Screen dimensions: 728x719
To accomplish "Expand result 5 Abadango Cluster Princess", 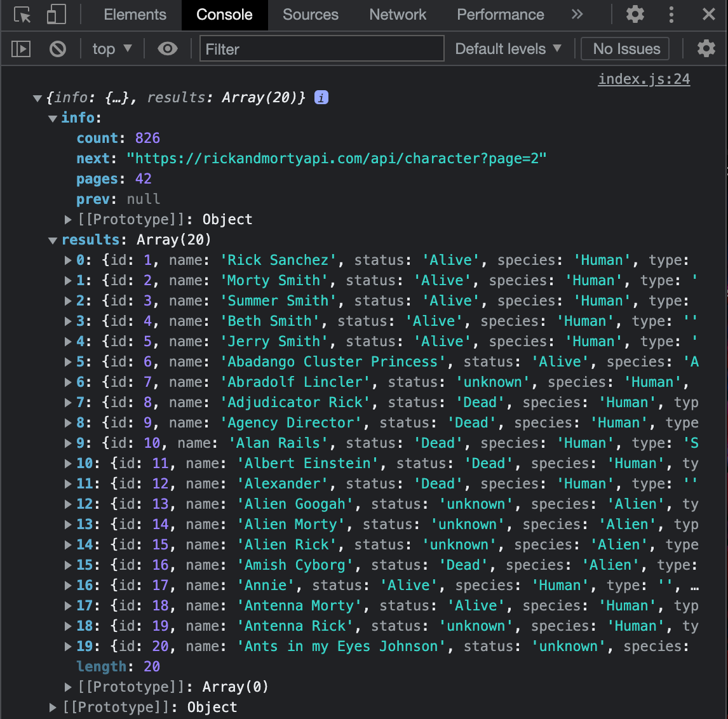I will (x=68, y=361).
